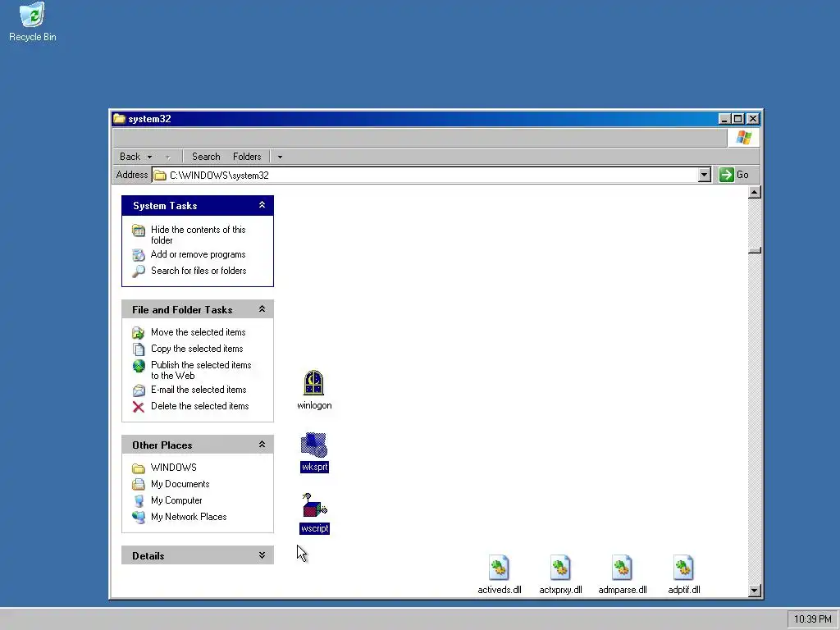Click Copy the selected items link
Image resolution: width=840 pixels, height=630 pixels.
[197, 349]
